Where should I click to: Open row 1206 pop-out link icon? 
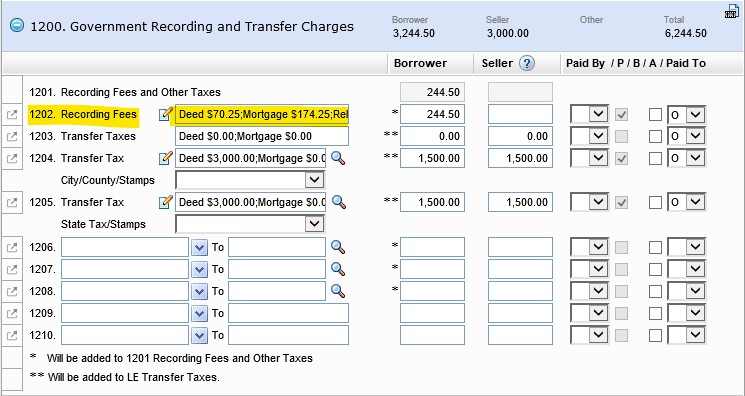pyautogui.click(x=12, y=247)
